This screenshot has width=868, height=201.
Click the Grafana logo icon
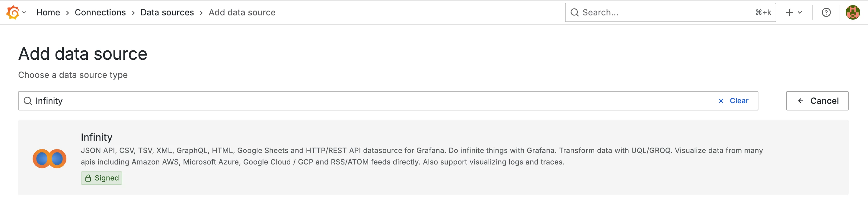point(13,12)
